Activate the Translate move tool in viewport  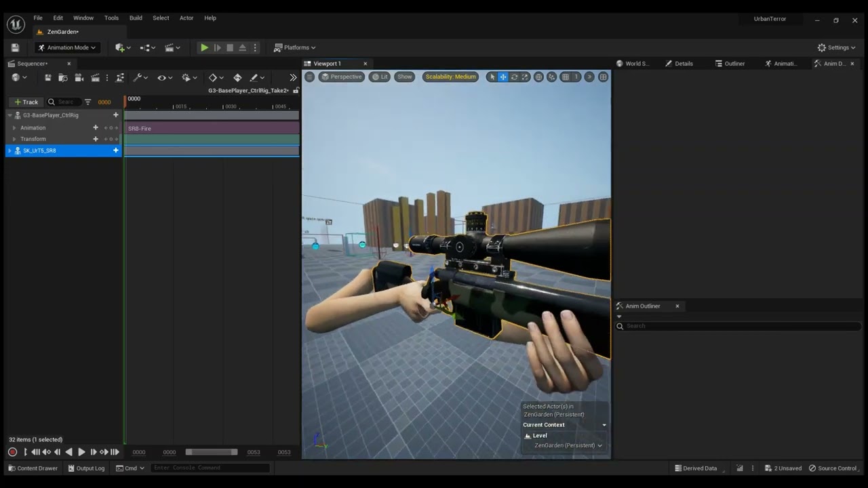(503, 77)
